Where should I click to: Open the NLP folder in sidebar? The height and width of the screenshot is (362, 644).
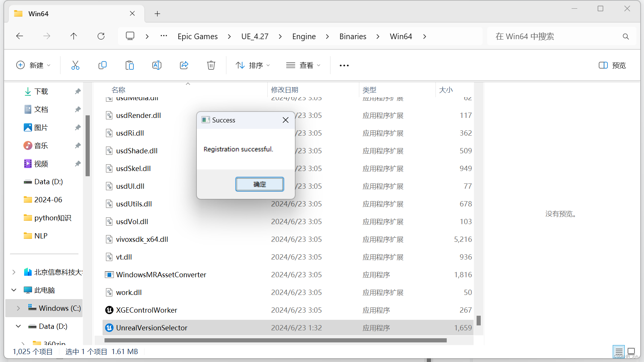[36, 236]
